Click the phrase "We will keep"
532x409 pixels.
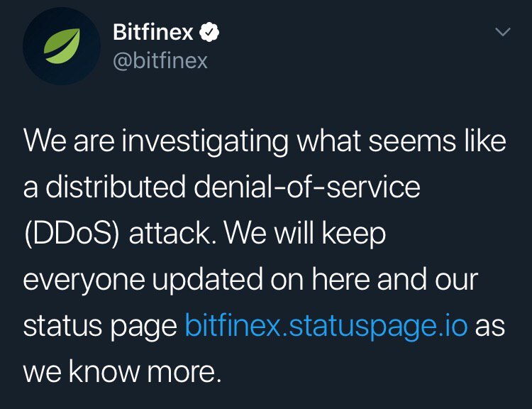coord(304,234)
